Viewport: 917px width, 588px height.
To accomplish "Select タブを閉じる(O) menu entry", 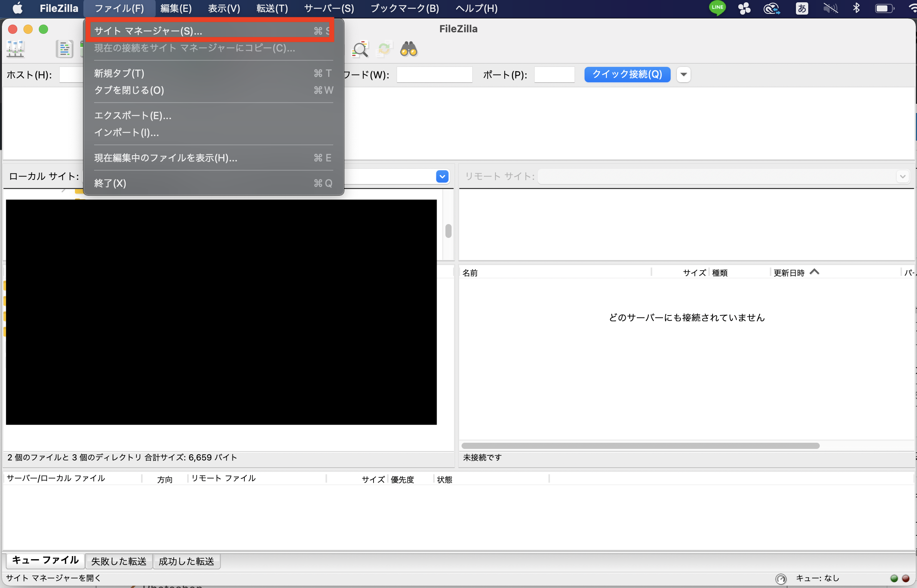I will pyautogui.click(x=213, y=90).
